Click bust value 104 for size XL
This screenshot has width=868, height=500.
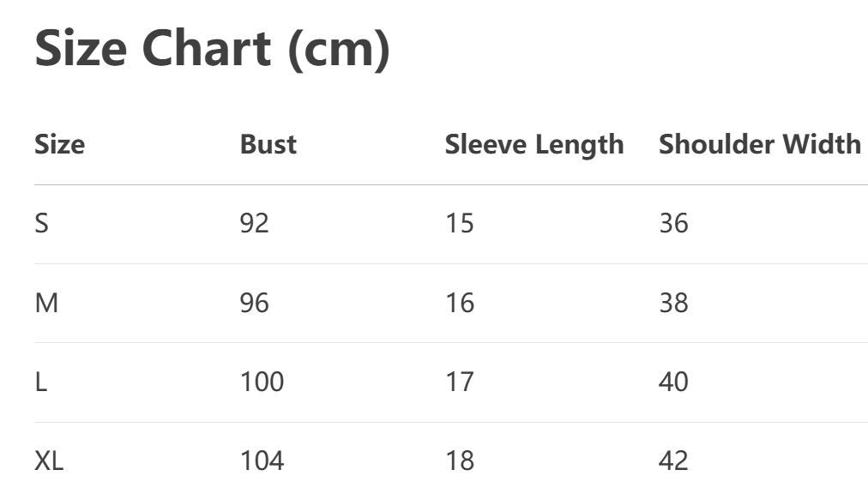(x=262, y=461)
